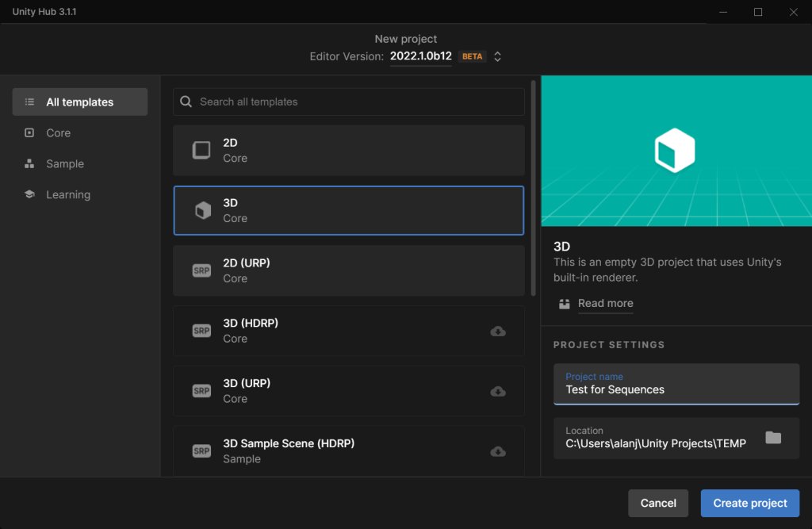Screen dimensions: 812x529
Task: Browse location with the folder icon
Action: [x=773, y=437]
